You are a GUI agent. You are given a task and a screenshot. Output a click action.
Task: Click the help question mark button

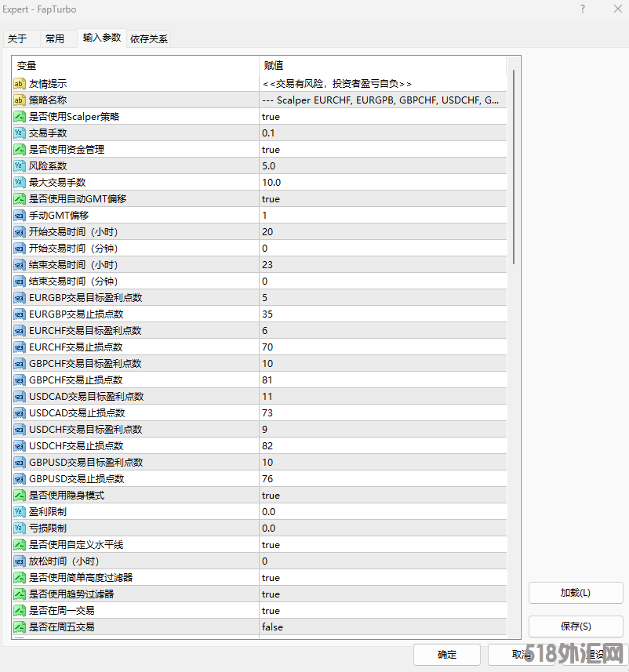(x=583, y=9)
